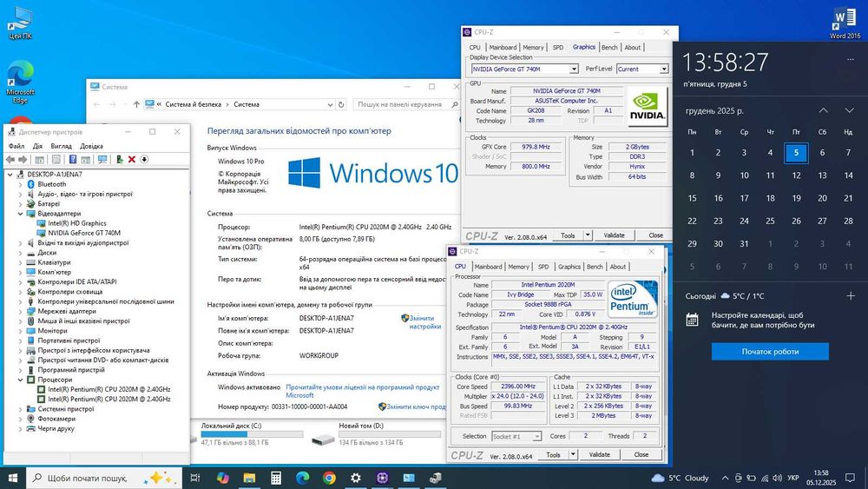Open Settings gear on the taskbar
The image size is (868, 489).
(355, 478)
